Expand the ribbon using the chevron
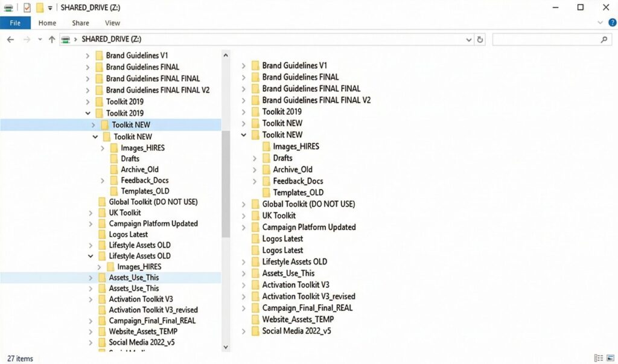Image resolution: width=618 pixels, height=364 pixels. click(600, 23)
